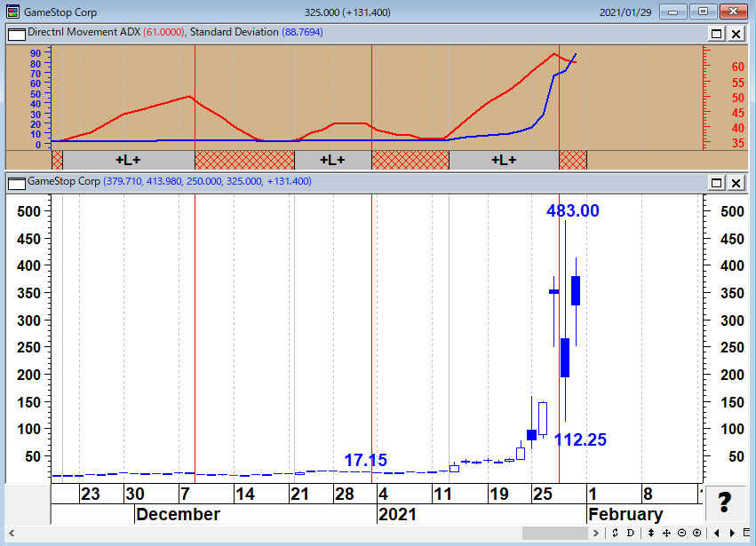This screenshot has height=546, width=756.
Task: Click the zoom in plus circle icon
Action: pyautogui.click(x=696, y=533)
